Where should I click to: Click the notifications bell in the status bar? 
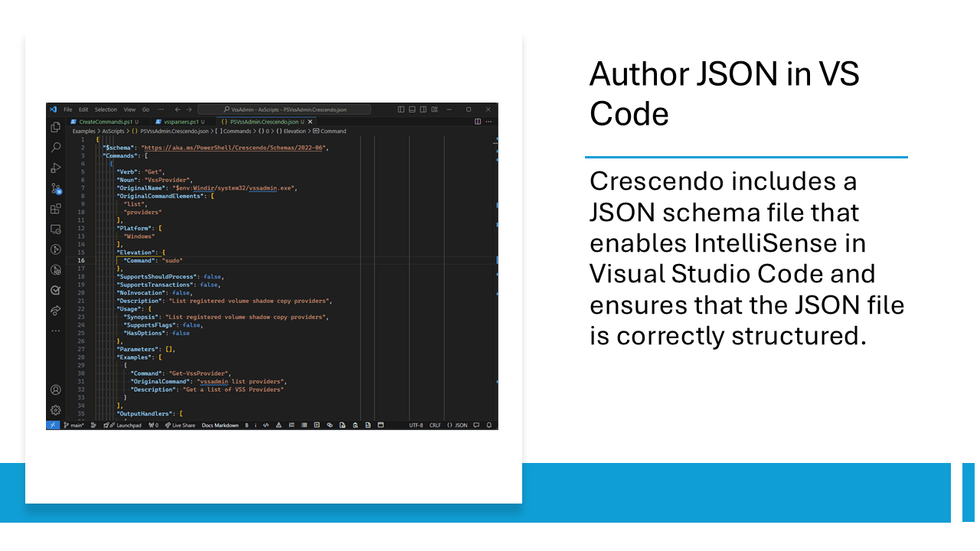490,425
